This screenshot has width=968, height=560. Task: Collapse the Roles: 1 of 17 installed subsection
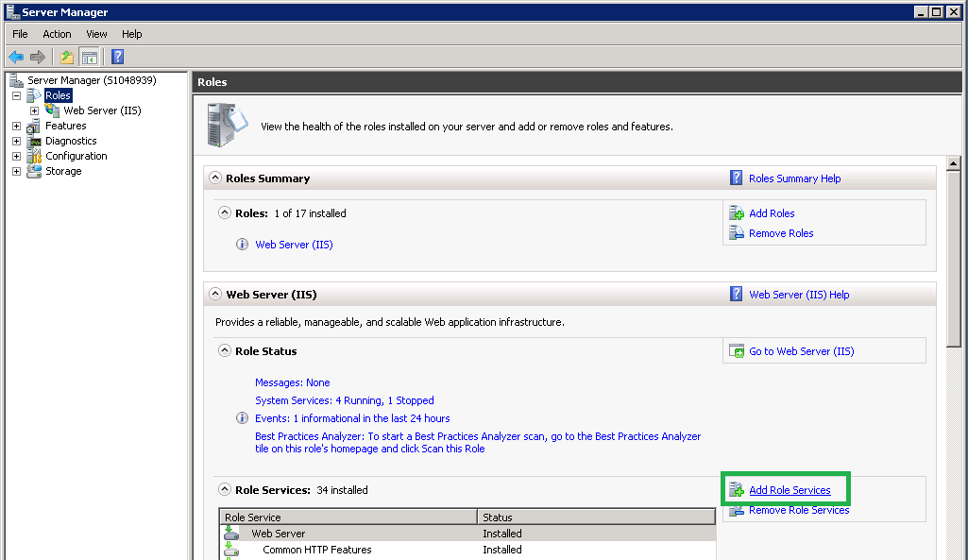[225, 213]
